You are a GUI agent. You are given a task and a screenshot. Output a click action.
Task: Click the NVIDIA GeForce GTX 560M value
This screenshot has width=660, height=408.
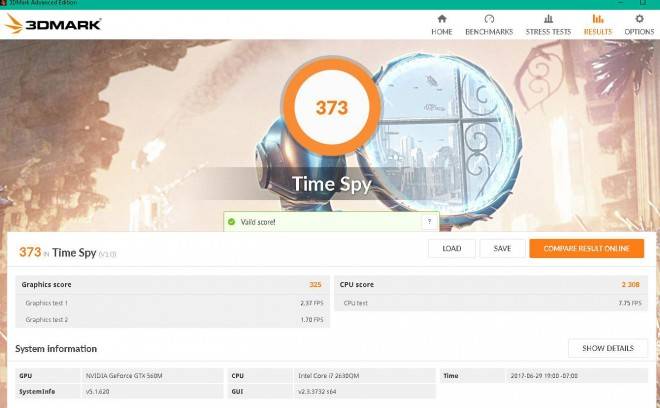124,376
